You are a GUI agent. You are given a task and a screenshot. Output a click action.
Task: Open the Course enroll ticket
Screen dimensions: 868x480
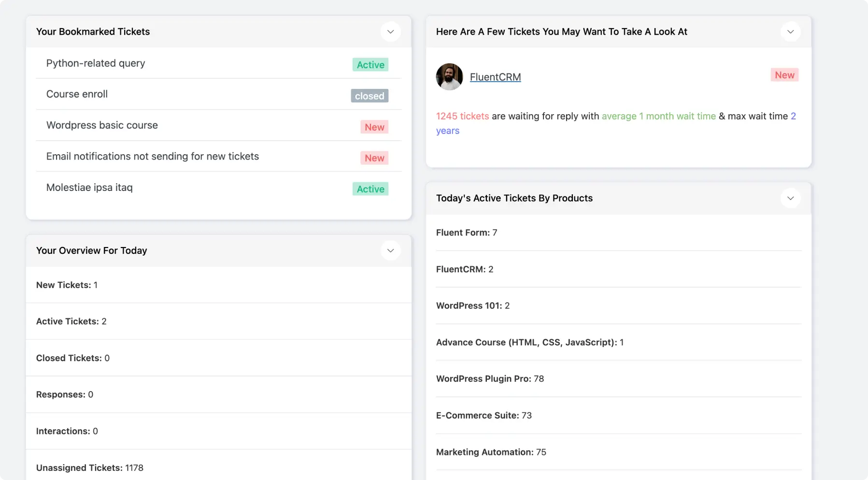click(77, 94)
